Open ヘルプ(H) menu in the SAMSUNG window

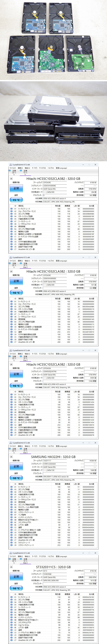pyautogui.click(x=51, y=446)
